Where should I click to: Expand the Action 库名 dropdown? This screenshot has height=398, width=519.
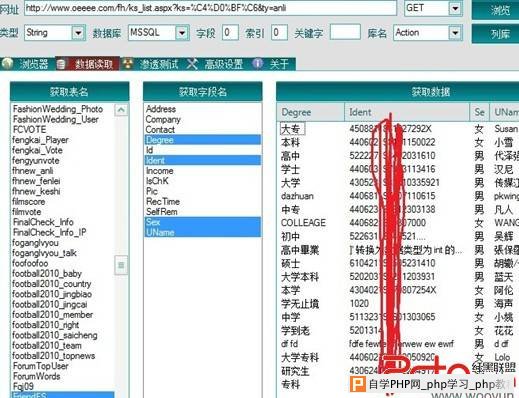tap(455, 33)
